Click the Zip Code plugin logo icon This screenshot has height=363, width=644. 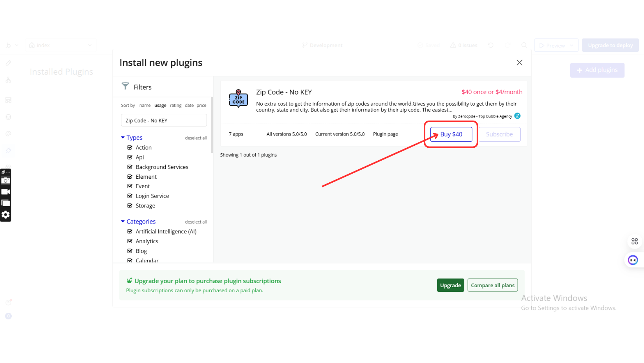[x=238, y=98]
